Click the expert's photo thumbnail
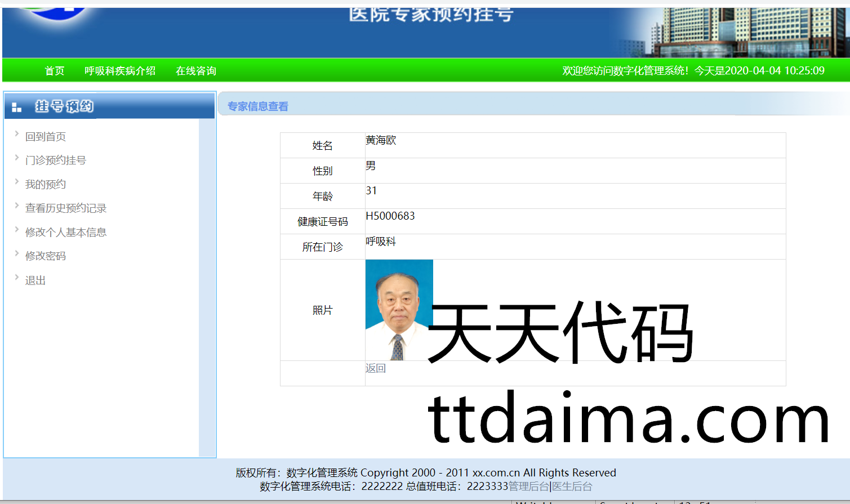This screenshot has width=850, height=504. tap(399, 310)
